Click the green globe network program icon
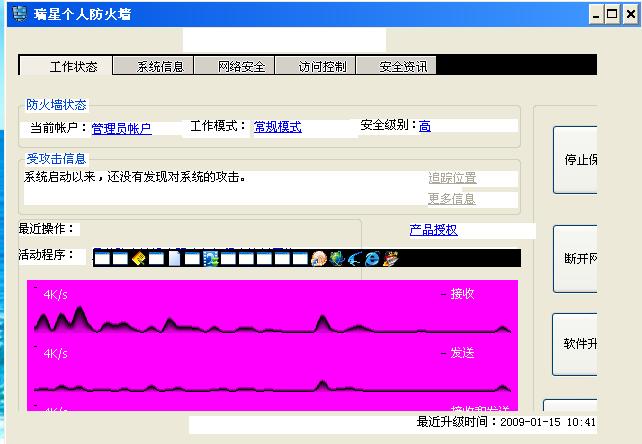This screenshot has width=642, height=444. tap(337, 258)
